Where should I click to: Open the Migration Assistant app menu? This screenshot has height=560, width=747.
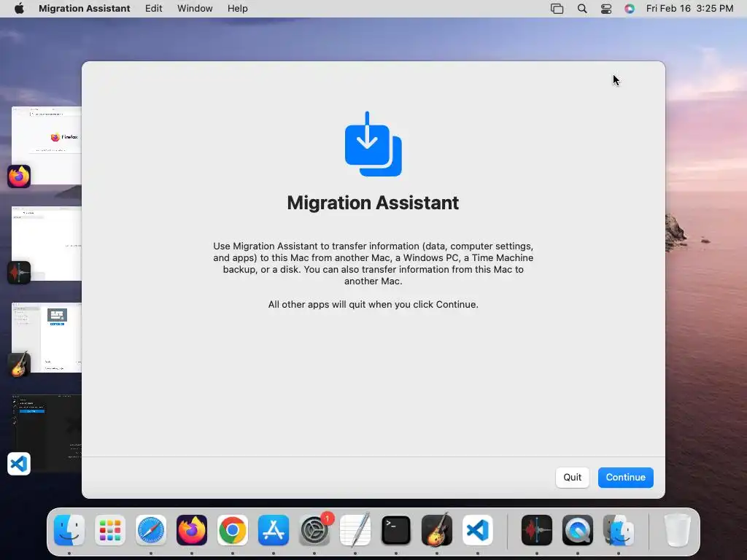coord(85,9)
